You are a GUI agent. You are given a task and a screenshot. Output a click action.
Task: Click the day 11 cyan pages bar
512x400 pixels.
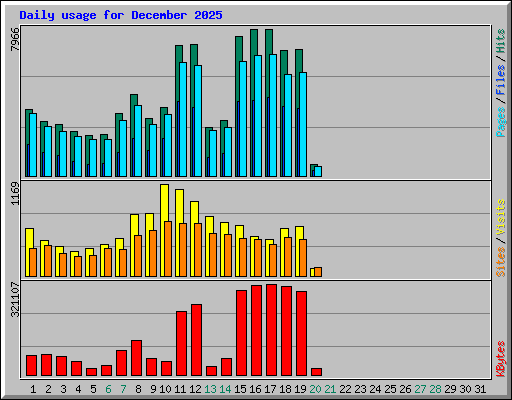click(183, 119)
